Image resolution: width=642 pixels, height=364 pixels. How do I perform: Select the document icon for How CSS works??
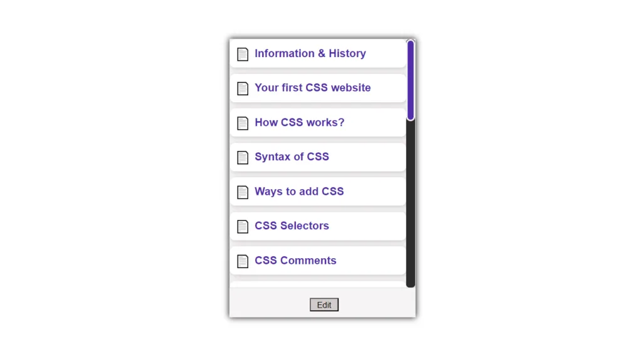[243, 123]
